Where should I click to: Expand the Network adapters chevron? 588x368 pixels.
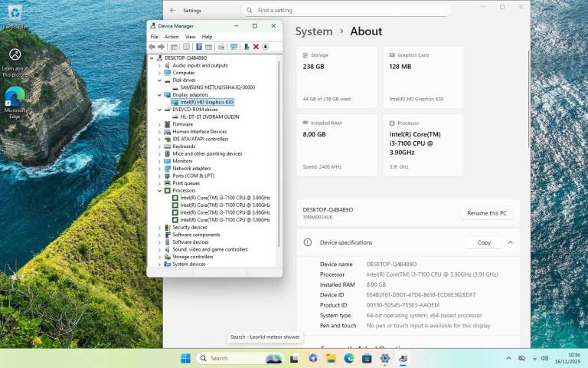point(159,169)
